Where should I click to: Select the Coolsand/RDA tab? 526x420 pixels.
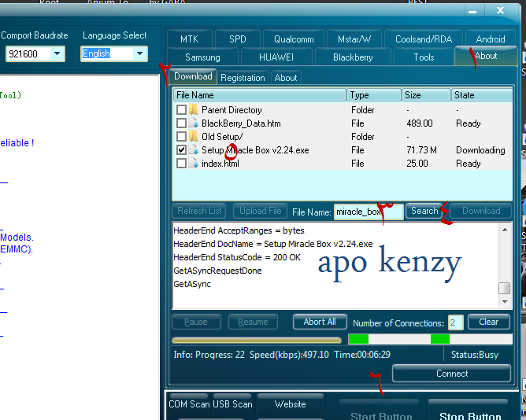point(424,39)
